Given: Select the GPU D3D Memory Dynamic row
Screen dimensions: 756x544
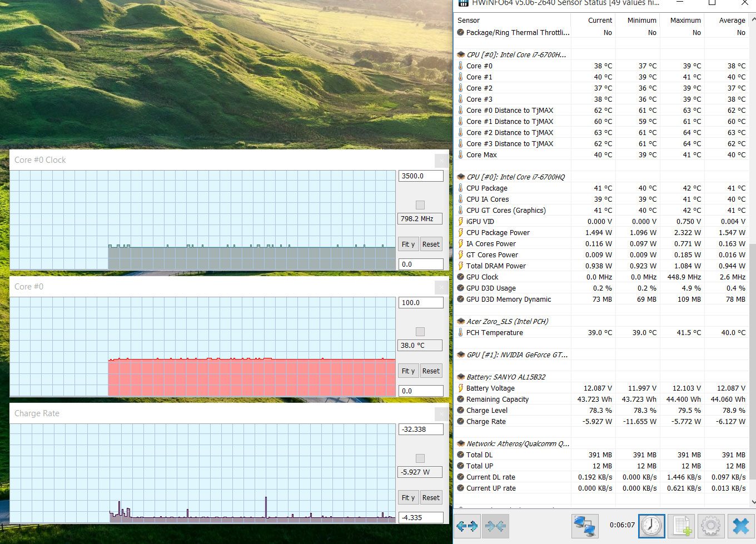Looking at the screenshot, I should 601,299.
